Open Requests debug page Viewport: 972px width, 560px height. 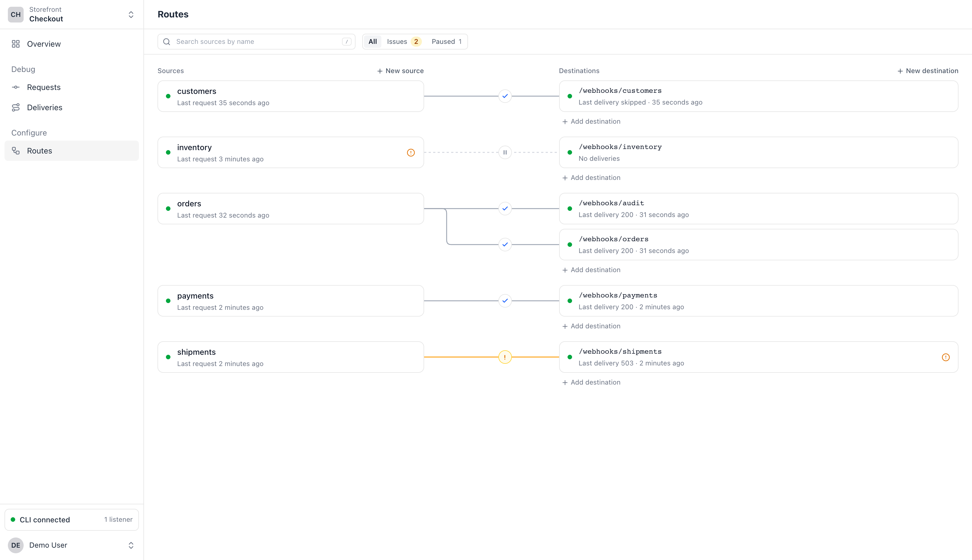click(x=71, y=87)
